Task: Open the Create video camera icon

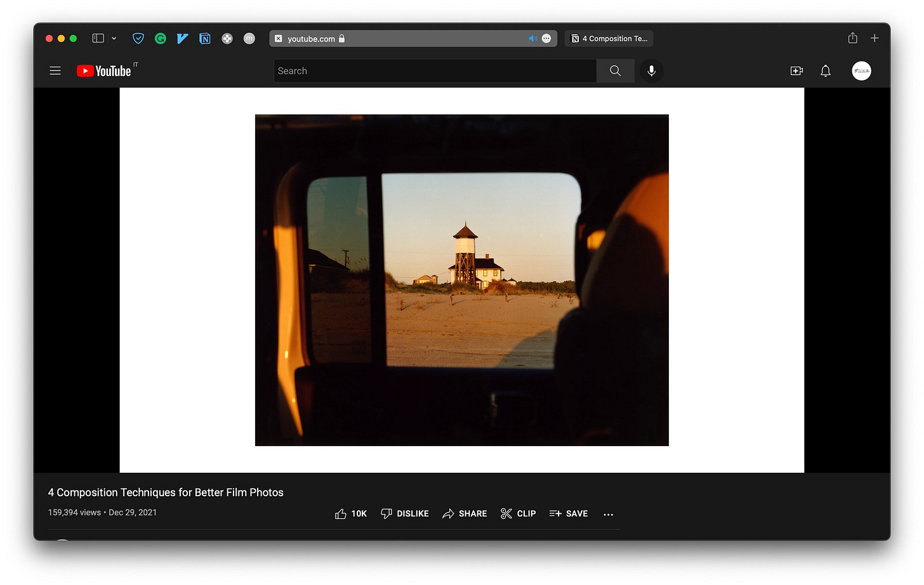Action: click(x=797, y=71)
